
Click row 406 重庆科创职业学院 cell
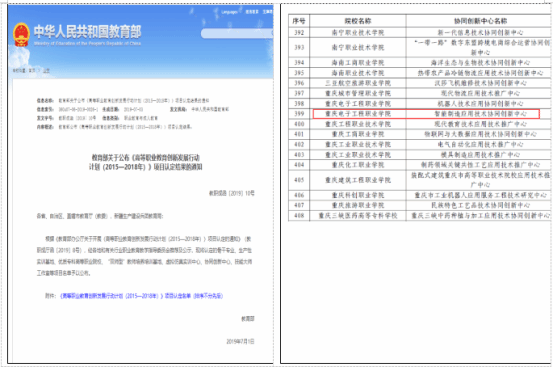click(358, 195)
